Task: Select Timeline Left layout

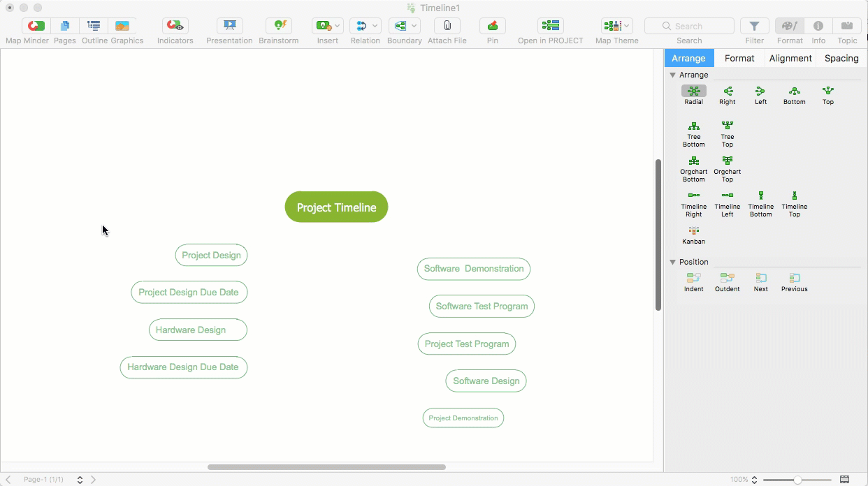Action: point(728,204)
